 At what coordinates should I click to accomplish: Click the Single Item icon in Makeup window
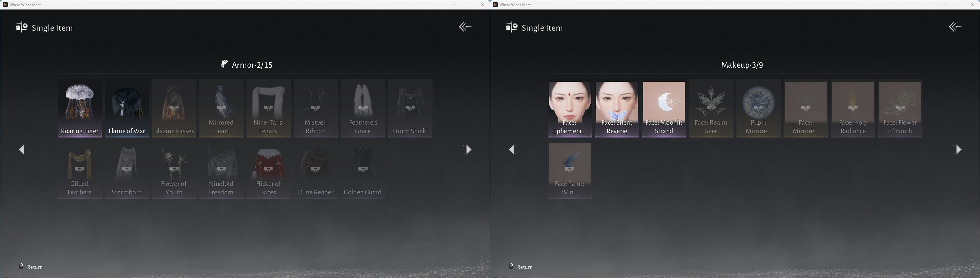click(511, 27)
